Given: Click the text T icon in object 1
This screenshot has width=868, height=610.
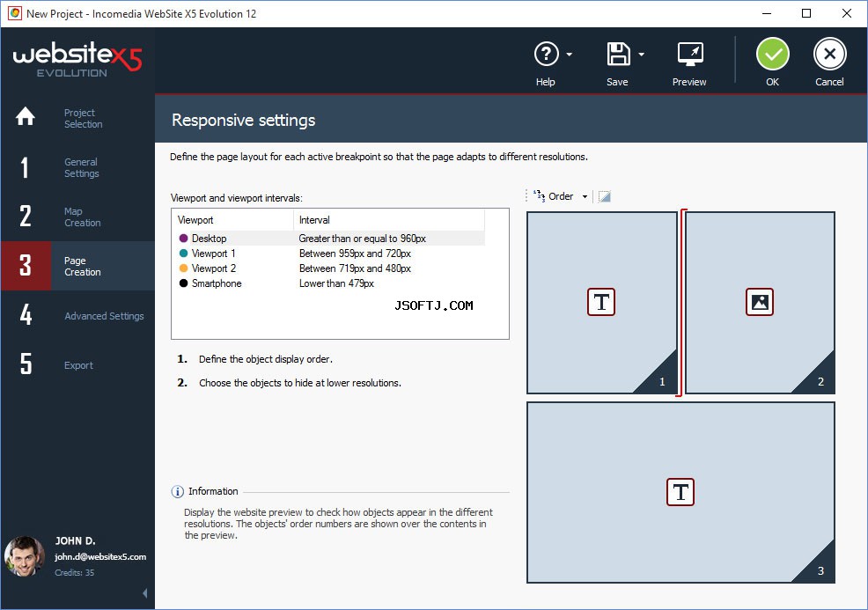Looking at the screenshot, I should (601, 302).
